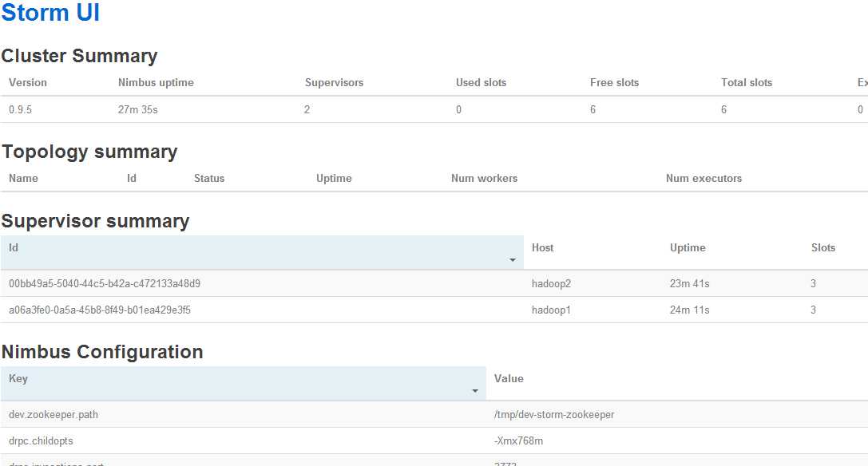Select supervisor id 00bb49a5-5040-44c5-b42a-c472133a48d9
The image size is (868, 466).
(105, 283)
